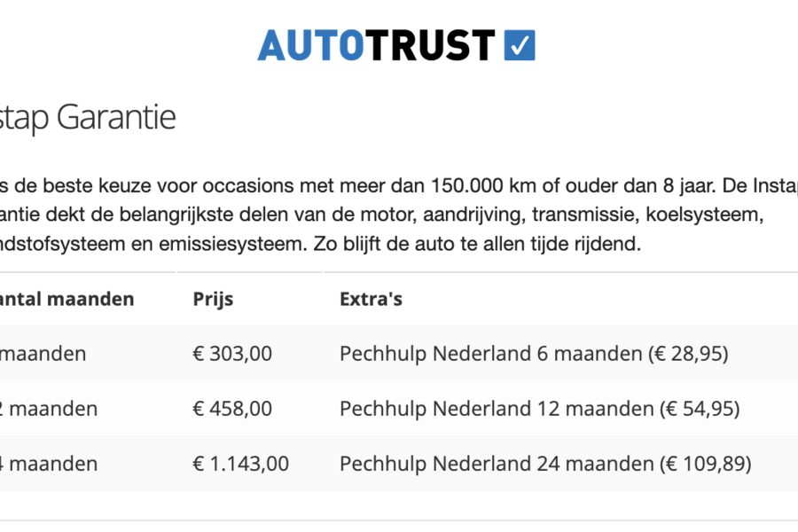Click the 6 maanden row label
The height and width of the screenshot is (532, 798).
click(43, 353)
